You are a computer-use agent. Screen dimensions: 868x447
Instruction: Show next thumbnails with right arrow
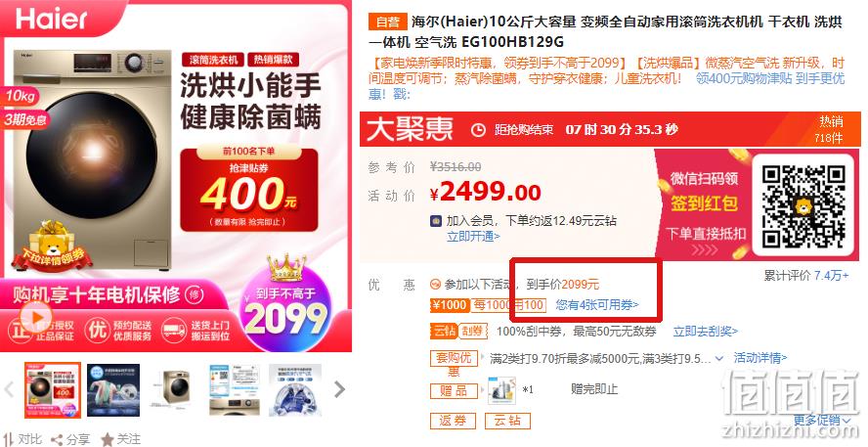point(339,389)
